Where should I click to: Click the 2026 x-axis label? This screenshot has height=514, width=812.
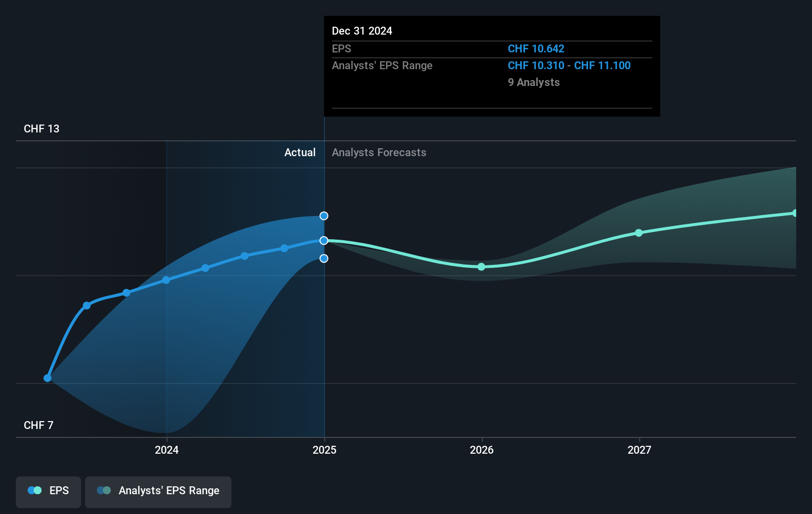coord(482,450)
